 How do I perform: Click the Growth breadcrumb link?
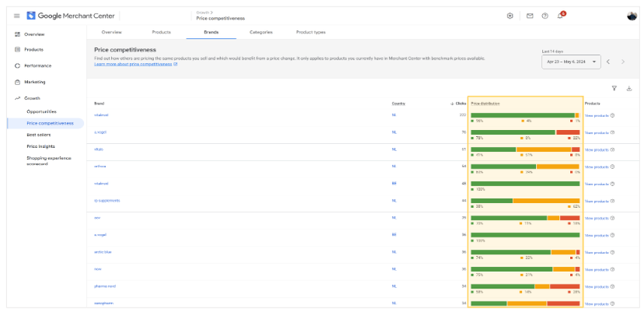point(203,12)
